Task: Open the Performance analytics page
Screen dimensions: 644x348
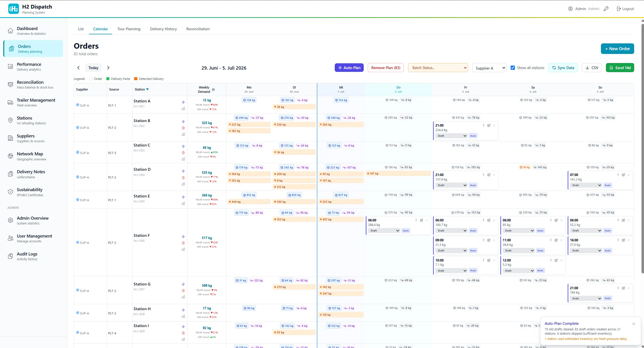Action: click(33, 67)
